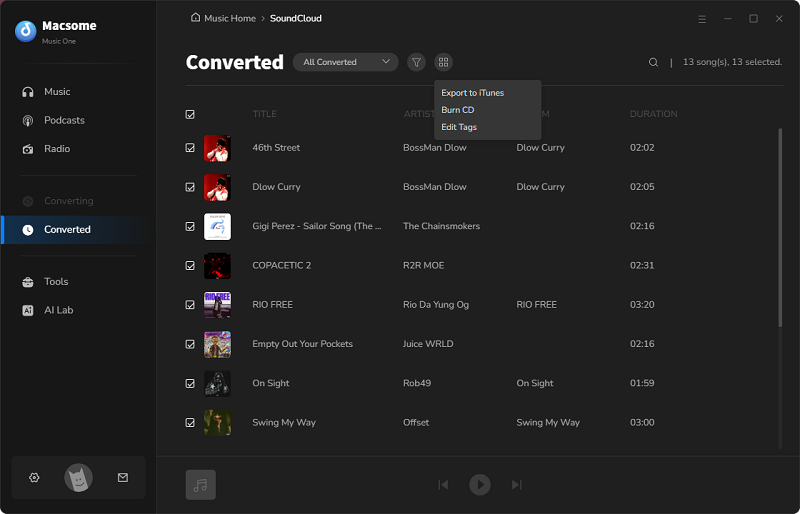Viewport: 800px width, 514px height.
Task: Uncheck the 46th Street song checkbox
Action: pyautogui.click(x=190, y=148)
